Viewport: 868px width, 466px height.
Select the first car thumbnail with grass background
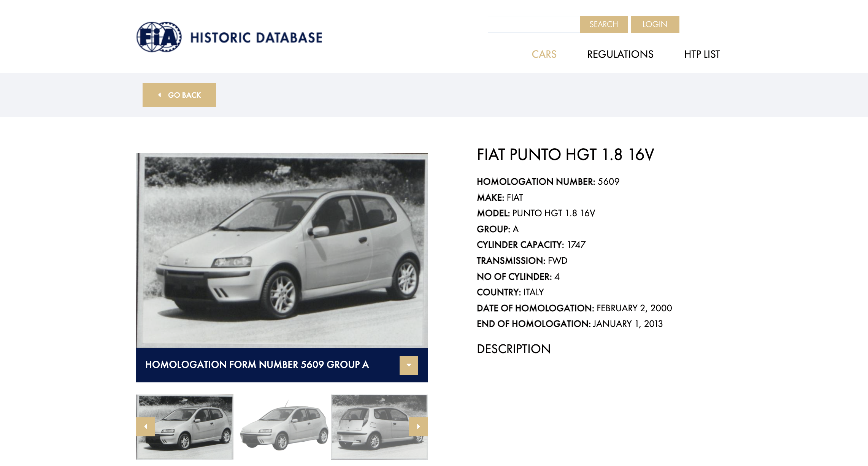point(185,427)
